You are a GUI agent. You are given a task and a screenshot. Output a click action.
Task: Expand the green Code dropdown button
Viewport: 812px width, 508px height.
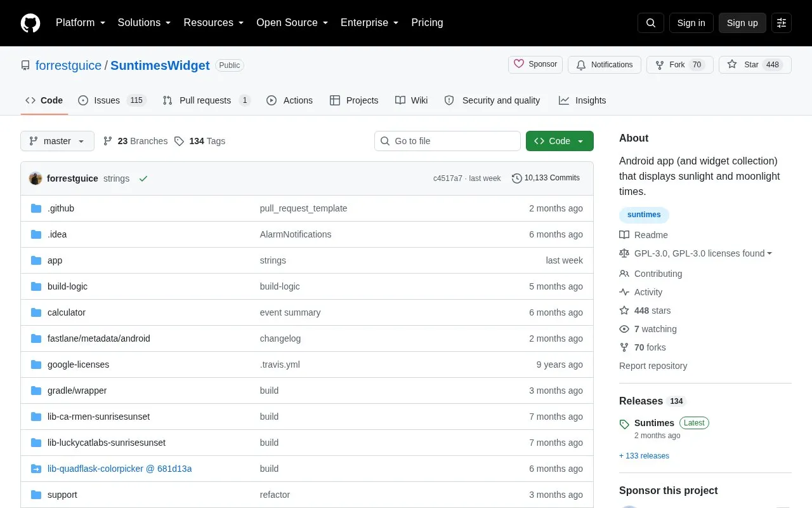pos(560,141)
